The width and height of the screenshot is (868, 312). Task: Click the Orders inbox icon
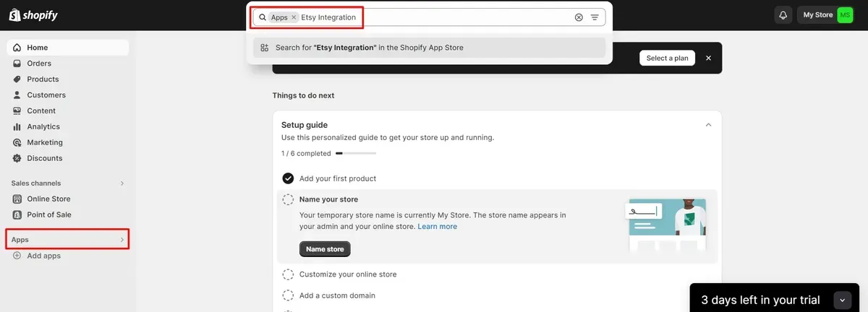(17, 64)
